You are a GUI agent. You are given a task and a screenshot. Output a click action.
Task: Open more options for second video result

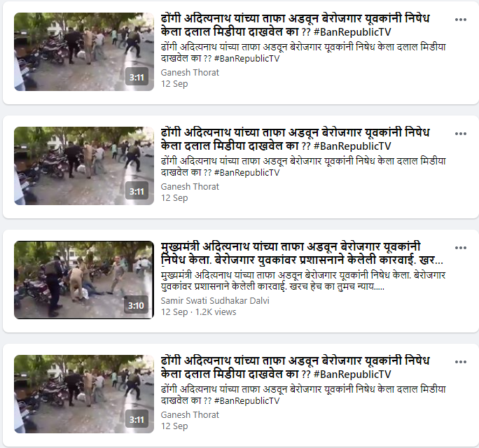coord(460,134)
